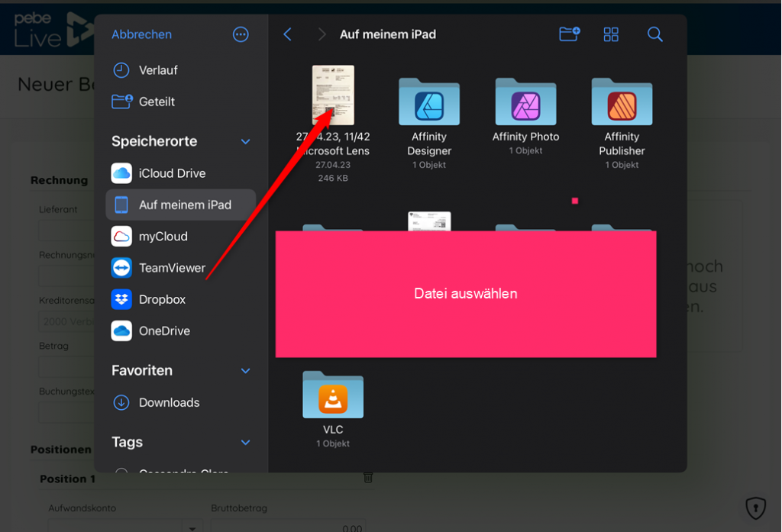The height and width of the screenshot is (532, 782).
Task: Go forward with the right chevron
Action: pos(322,34)
